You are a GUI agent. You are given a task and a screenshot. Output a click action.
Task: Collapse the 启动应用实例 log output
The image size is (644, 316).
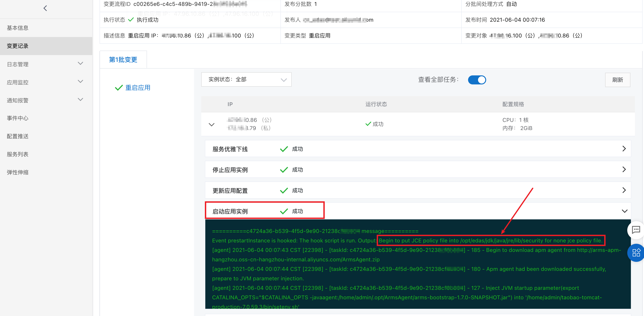tap(625, 211)
